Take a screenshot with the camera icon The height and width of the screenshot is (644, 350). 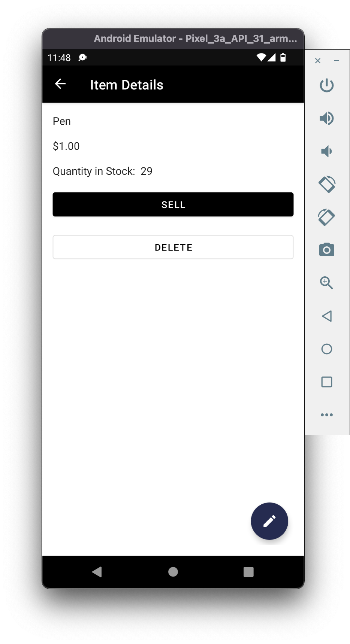click(x=326, y=250)
